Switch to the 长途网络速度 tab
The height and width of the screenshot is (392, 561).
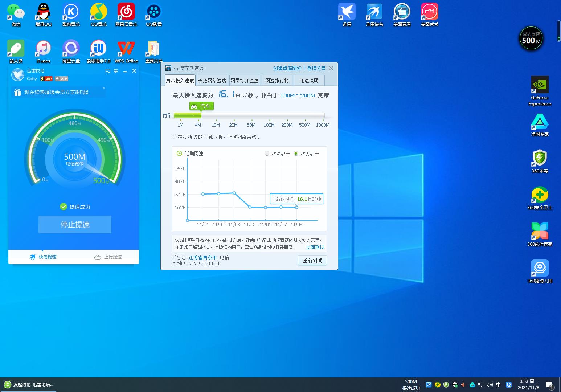pyautogui.click(x=212, y=81)
